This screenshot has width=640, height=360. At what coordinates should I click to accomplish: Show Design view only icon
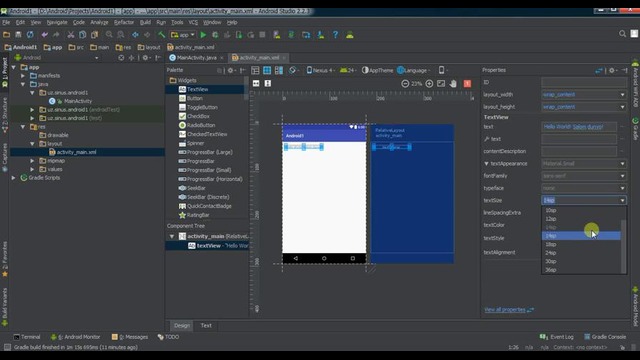tap(255, 70)
